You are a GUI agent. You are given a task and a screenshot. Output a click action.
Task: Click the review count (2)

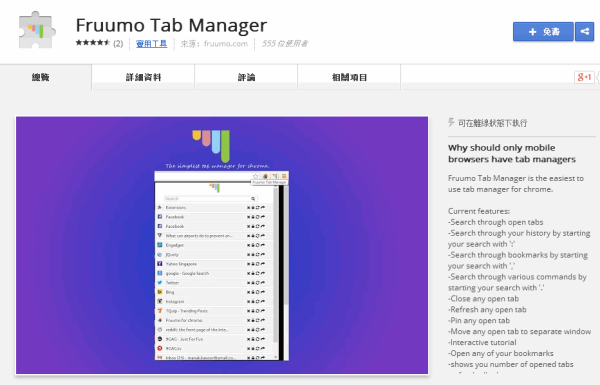coord(118,44)
